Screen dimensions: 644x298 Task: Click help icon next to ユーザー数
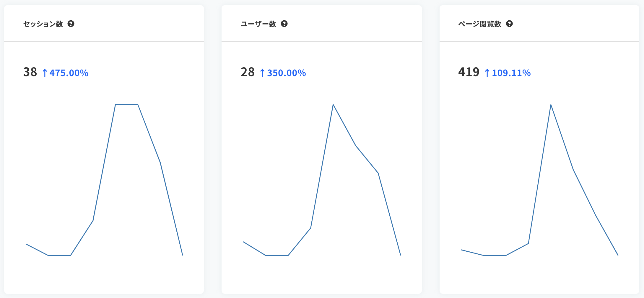pos(284,24)
